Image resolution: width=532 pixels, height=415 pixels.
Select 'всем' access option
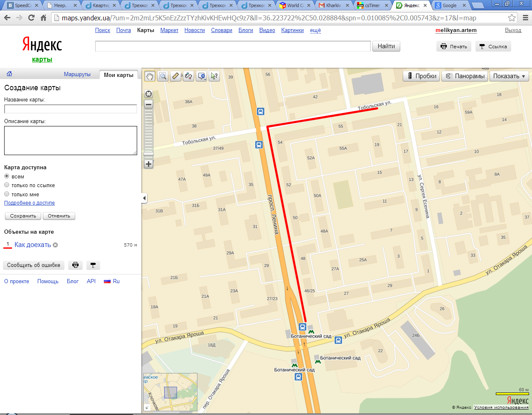7,176
